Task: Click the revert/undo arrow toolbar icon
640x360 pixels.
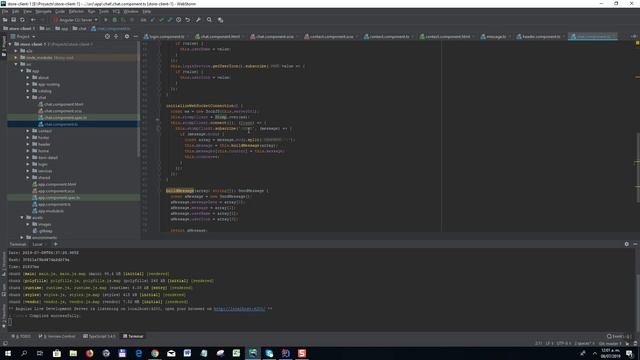Action: point(188,20)
